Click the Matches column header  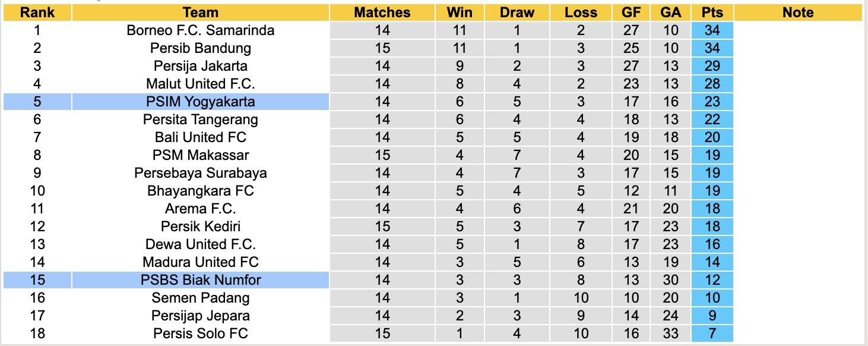click(x=382, y=12)
